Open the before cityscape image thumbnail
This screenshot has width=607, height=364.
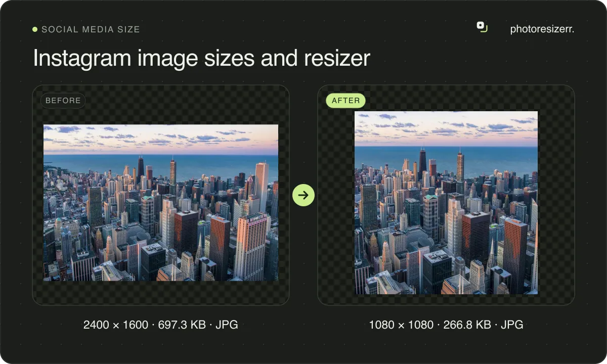tap(161, 203)
